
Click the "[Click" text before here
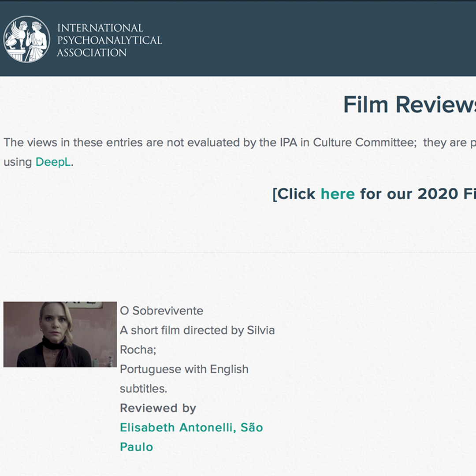(294, 193)
